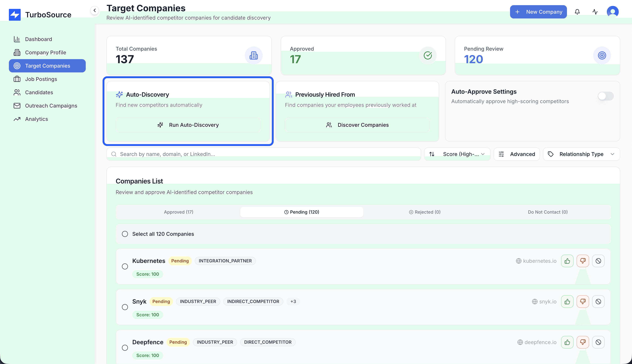Select the Select all 120 Companies circle

125,234
